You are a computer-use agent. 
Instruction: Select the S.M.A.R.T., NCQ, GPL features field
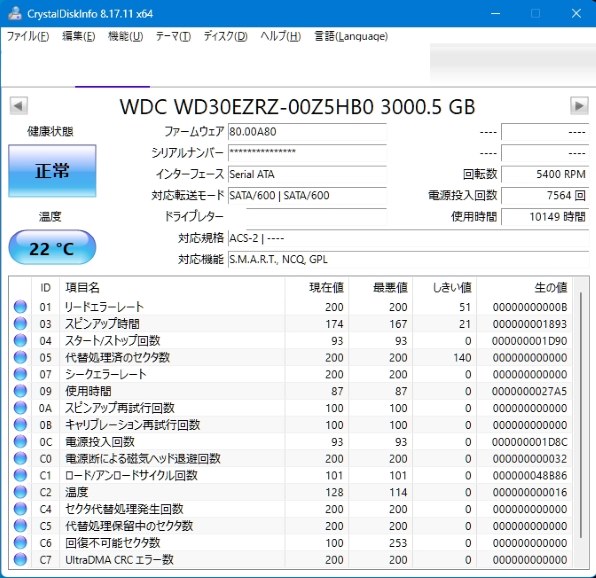click(408, 260)
